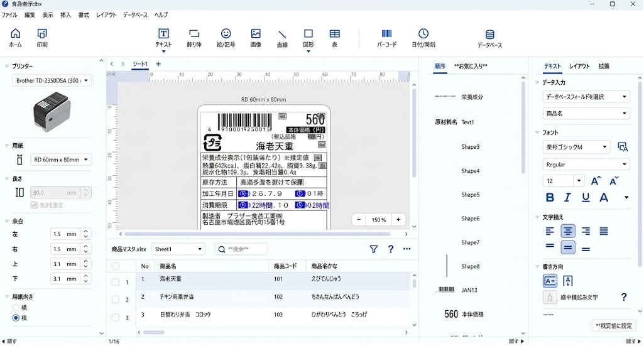This screenshot has width=644, height=346.
Task: Select the 飾り枠 frame tool
Action: [x=194, y=38]
